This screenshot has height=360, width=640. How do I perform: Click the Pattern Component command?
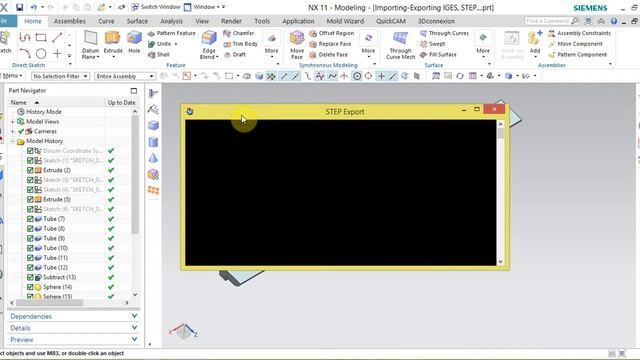[x=578, y=54]
